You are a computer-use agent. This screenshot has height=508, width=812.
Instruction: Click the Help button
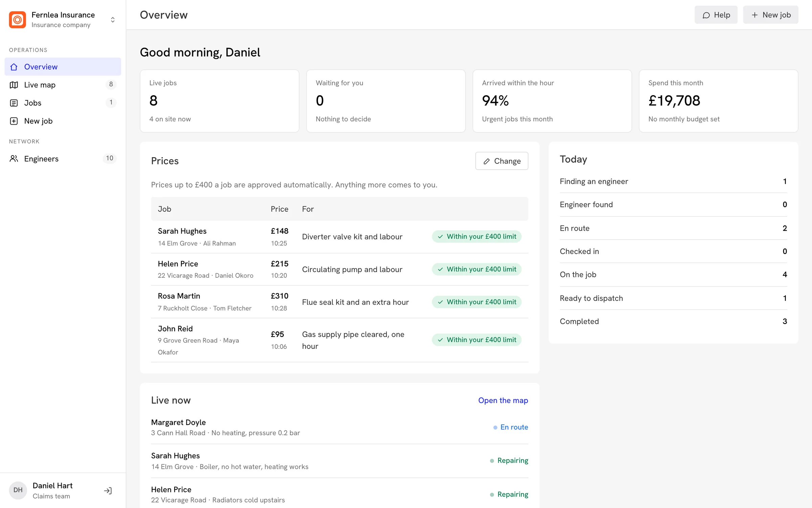click(716, 15)
